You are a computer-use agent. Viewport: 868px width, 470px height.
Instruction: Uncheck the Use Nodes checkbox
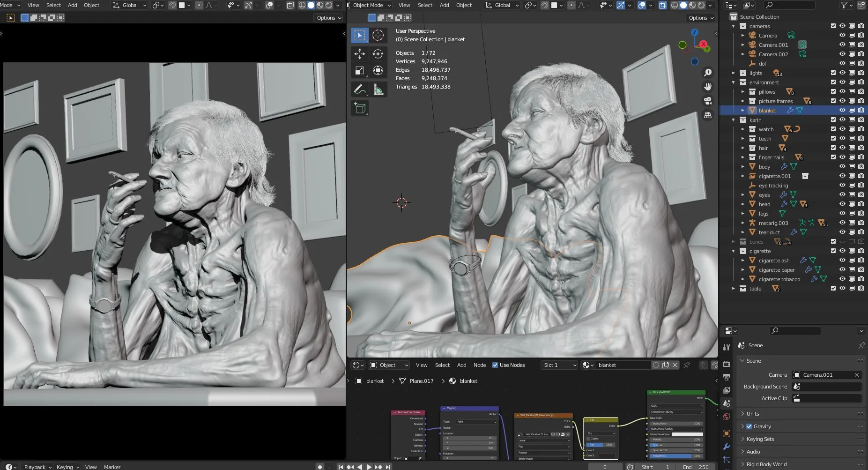point(495,365)
